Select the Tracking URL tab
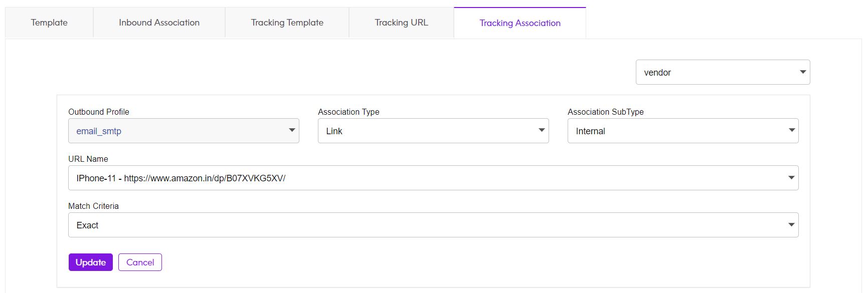Viewport: 868px width, 293px height. [401, 23]
